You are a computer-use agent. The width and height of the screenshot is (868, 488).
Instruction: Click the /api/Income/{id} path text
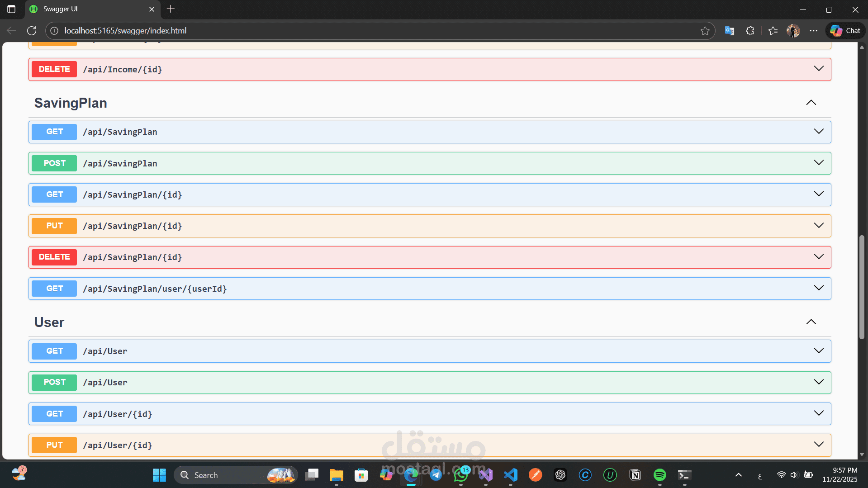tap(123, 69)
